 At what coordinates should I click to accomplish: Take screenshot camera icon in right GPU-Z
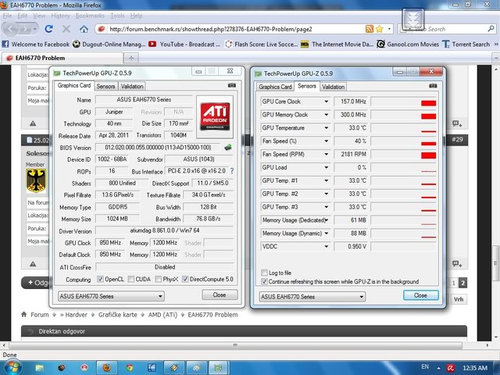pyautogui.click(x=433, y=86)
